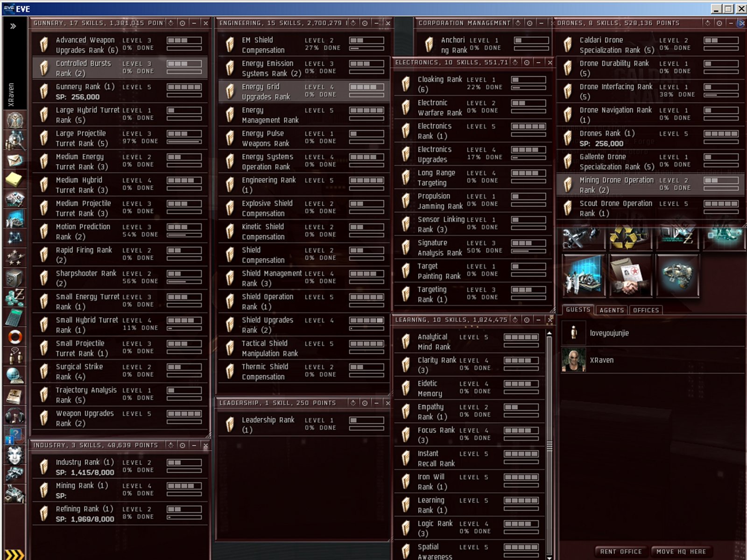
Task: Open the yellow notepad icon
Action: coord(15,179)
